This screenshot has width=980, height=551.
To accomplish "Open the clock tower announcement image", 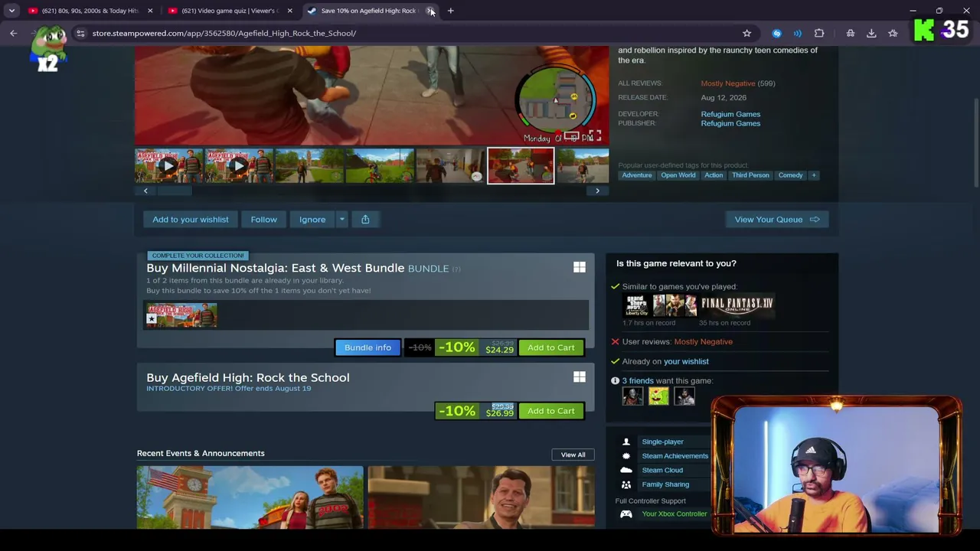I will coord(250,497).
